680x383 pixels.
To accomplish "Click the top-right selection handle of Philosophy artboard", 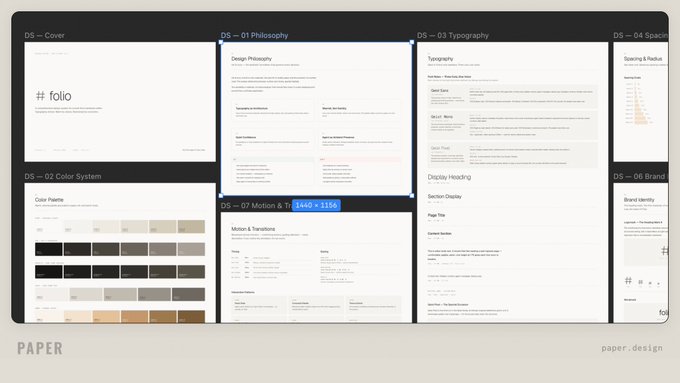I will click(412, 42).
